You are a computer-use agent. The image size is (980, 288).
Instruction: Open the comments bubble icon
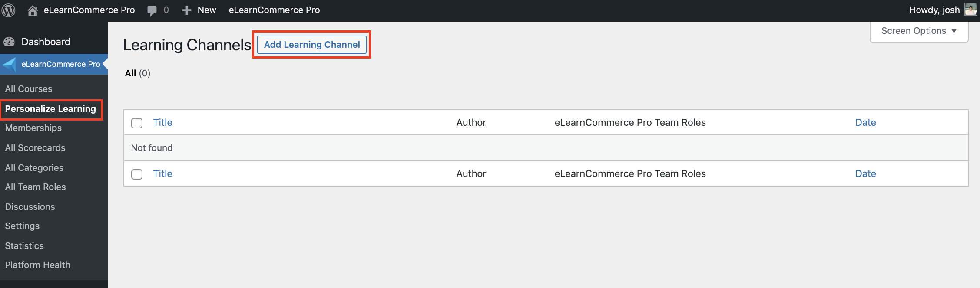point(152,10)
